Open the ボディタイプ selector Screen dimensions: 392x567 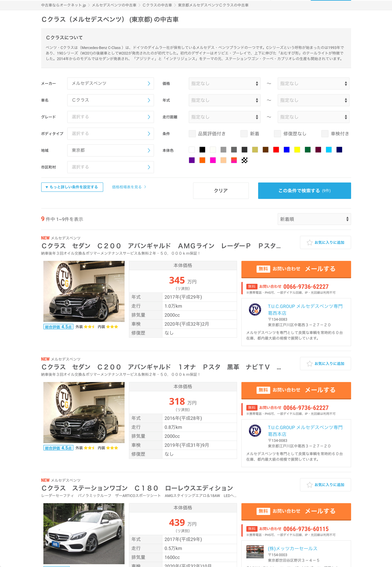[x=110, y=134]
